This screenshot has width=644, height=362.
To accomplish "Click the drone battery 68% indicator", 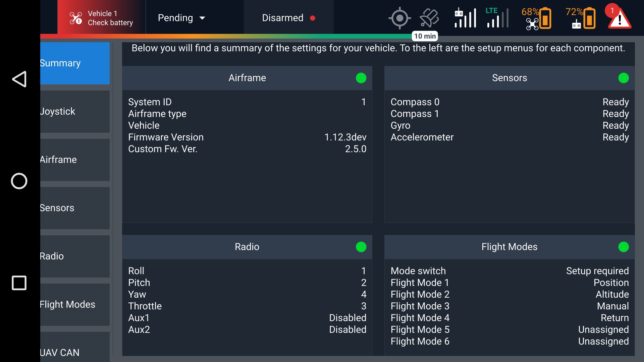I will 537,18.
